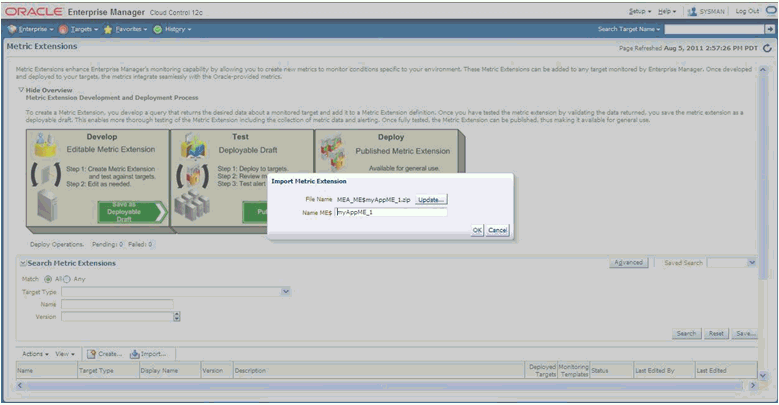The image size is (779, 405).
Task: Collapse the Hide Overview section
Action: pos(21,90)
